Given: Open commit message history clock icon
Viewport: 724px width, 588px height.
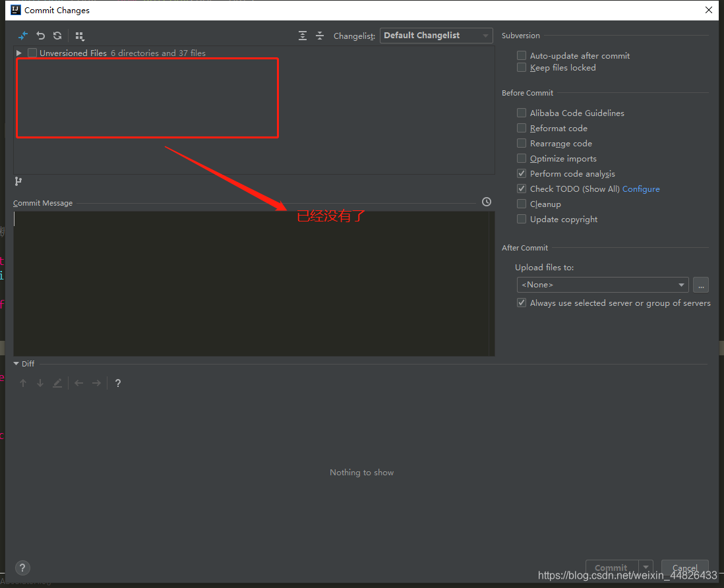Looking at the screenshot, I should [x=486, y=202].
